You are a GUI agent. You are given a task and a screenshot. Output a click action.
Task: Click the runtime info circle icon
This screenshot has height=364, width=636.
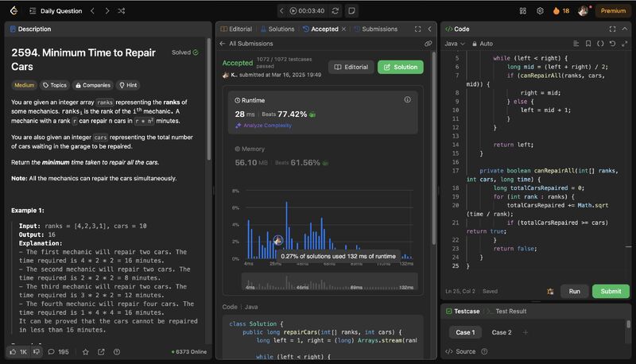(408, 99)
